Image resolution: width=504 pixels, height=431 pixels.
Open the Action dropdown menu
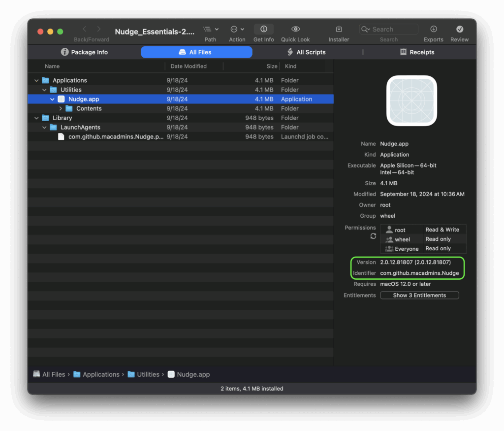237,30
